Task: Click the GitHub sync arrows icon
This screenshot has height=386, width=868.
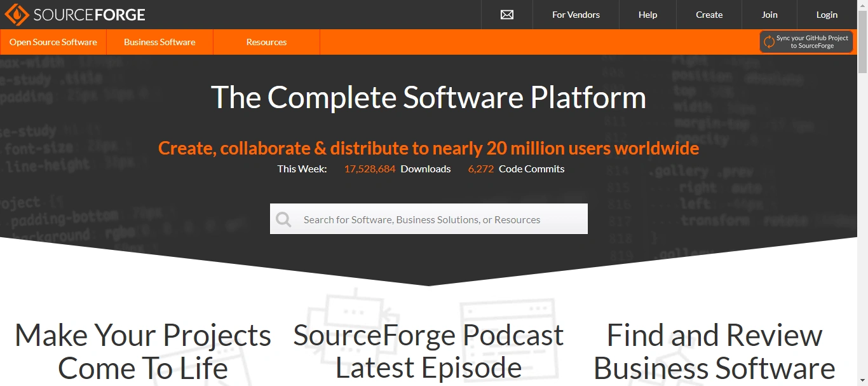Action: [x=769, y=42]
